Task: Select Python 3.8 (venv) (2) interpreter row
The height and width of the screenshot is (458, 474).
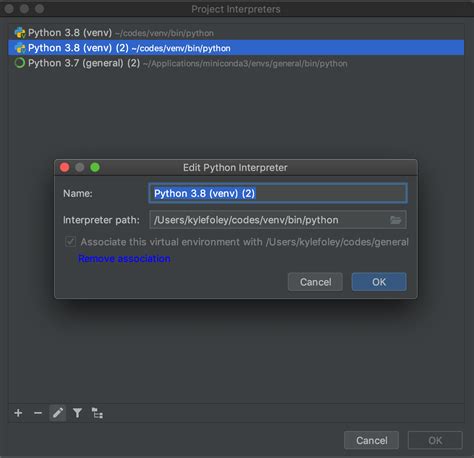Action: pyautogui.click(x=236, y=48)
